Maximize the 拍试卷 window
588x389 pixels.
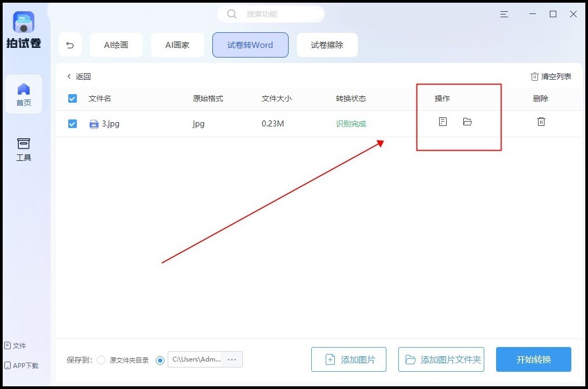[x=553, y=15]
